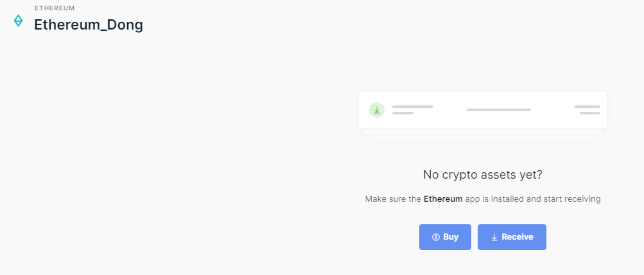
Task: Open the Receive button
Action: point(512,237)
